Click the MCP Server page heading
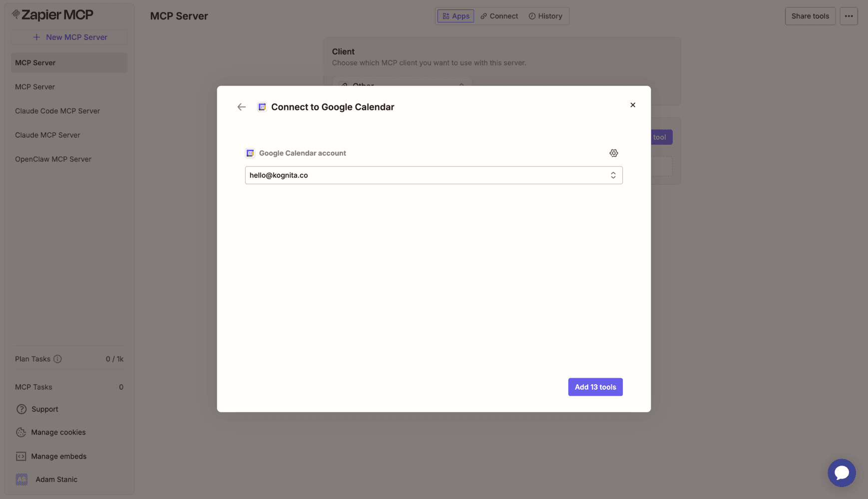The height and width of the screenshot is (499, 868). click(179, 16)
